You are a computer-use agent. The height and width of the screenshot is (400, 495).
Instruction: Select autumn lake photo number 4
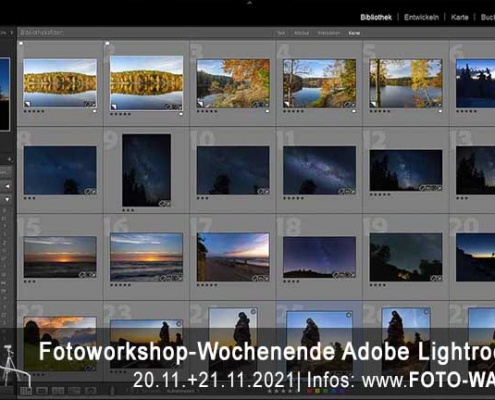(319, 83)
